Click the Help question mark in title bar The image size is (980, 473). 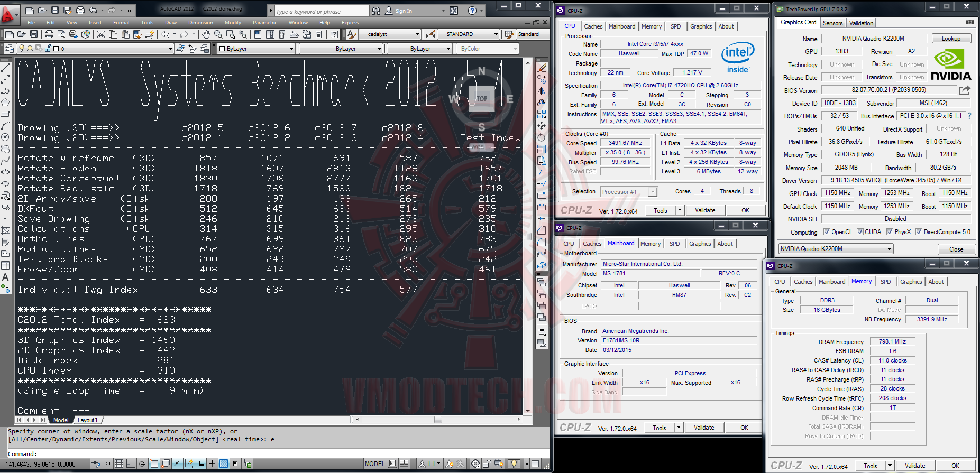[x=472, y=11]
